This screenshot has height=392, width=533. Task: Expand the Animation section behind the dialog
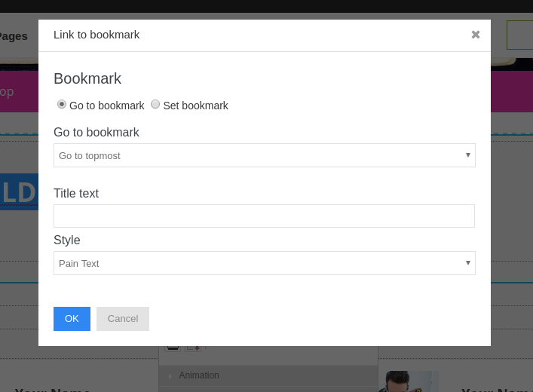(199, 375)
